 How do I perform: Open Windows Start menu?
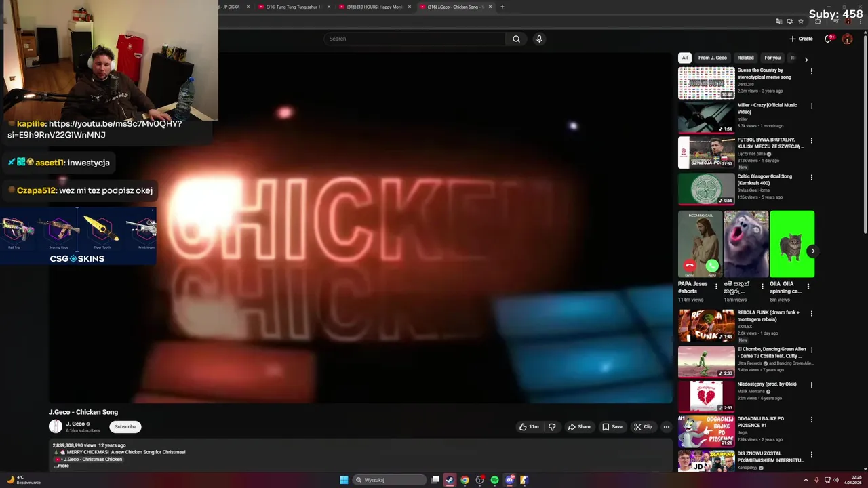(344, 480)
